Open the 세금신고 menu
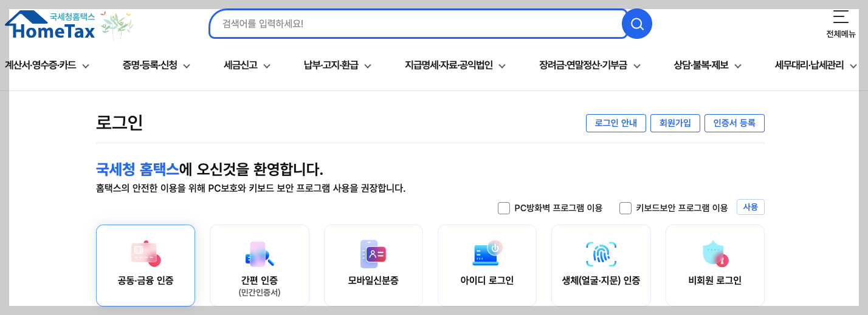 [x=241, y=65]
